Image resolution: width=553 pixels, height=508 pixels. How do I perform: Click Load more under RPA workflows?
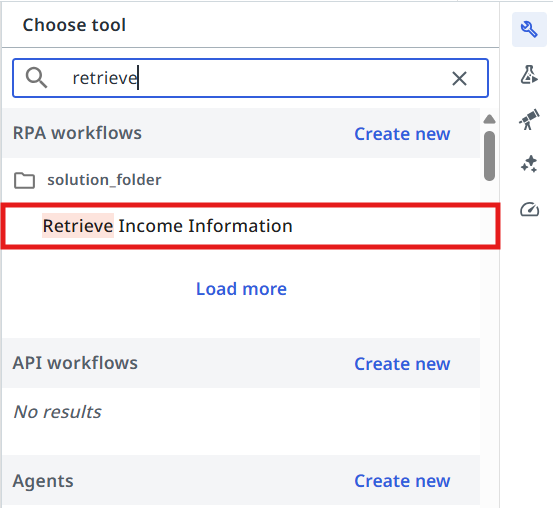click(241, 289)
